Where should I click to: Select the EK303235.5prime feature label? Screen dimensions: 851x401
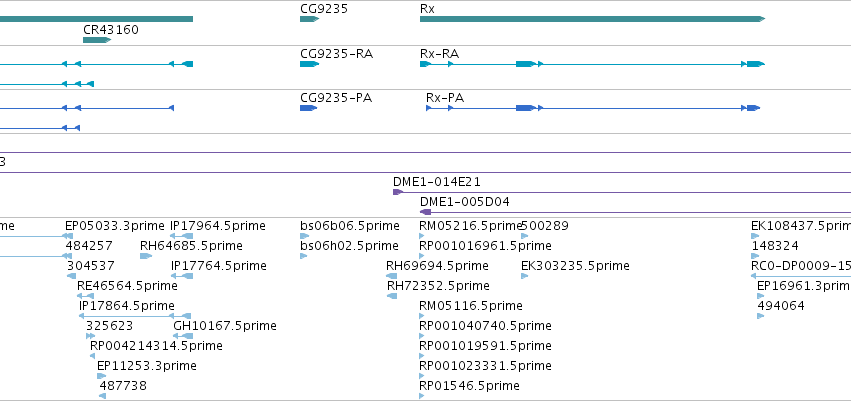point(575,266)
